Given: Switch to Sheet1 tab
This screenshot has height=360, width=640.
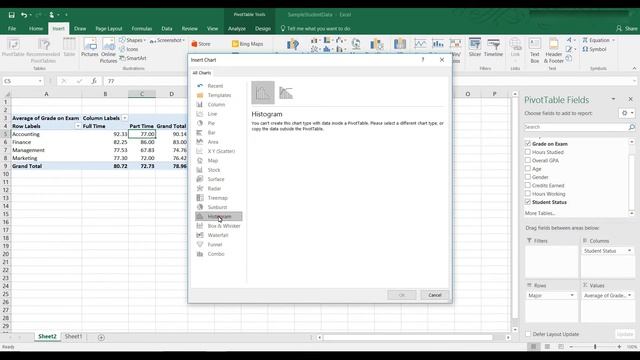Looking at the screenshot, I should coord(73,336).
